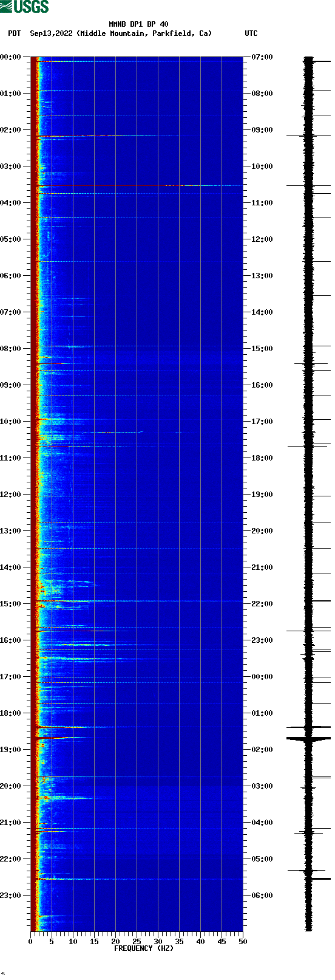Image resolution: width=335 pixels, height=980 pixels.
Task: Click the FREQUENCY (HZ) axis label
Action: pos(144,948)
